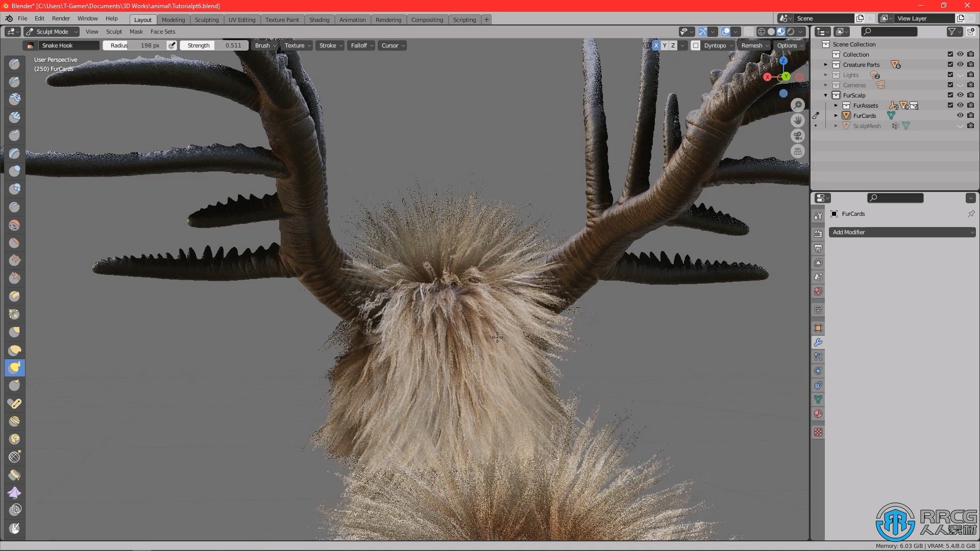Image resolution: width=980 pixels, height=551 pixels.
Task: Open the outliner filter dropdown
Action: [954, 32]
